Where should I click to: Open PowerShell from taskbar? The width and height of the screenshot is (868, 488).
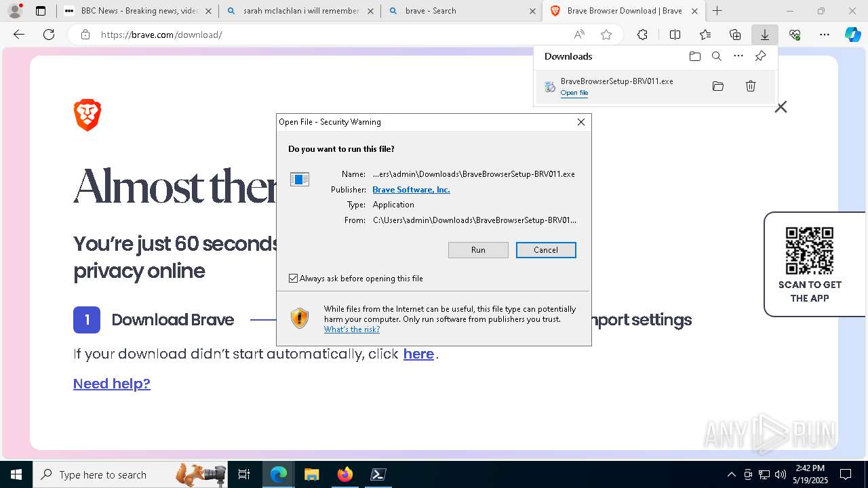[378, 474]
